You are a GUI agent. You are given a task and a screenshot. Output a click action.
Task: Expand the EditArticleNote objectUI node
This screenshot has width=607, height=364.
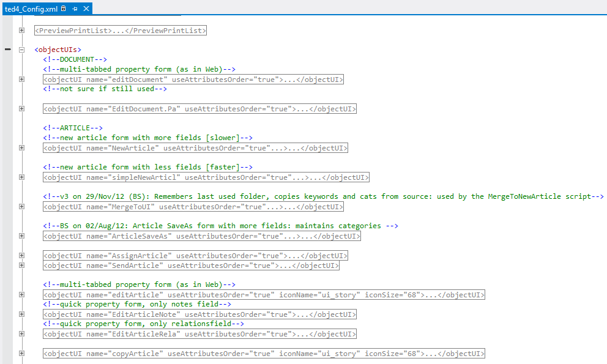(21, 314)
